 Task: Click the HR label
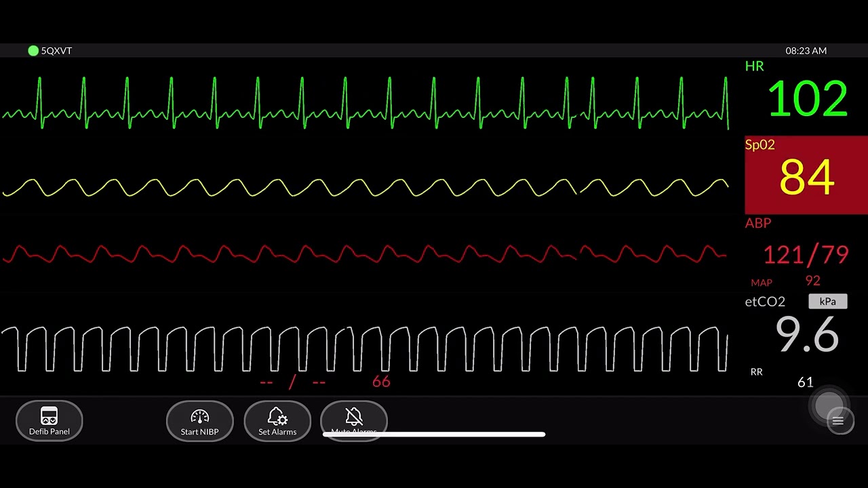coord(754,66)
